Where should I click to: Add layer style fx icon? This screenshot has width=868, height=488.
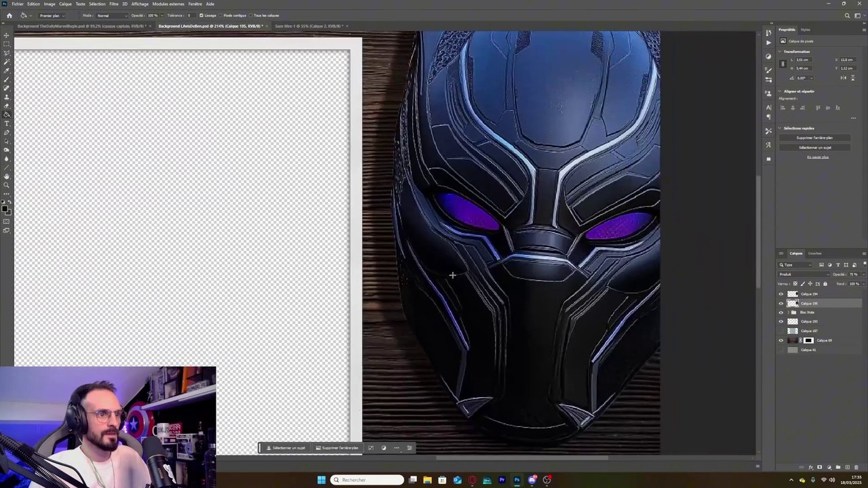(811, 467)
